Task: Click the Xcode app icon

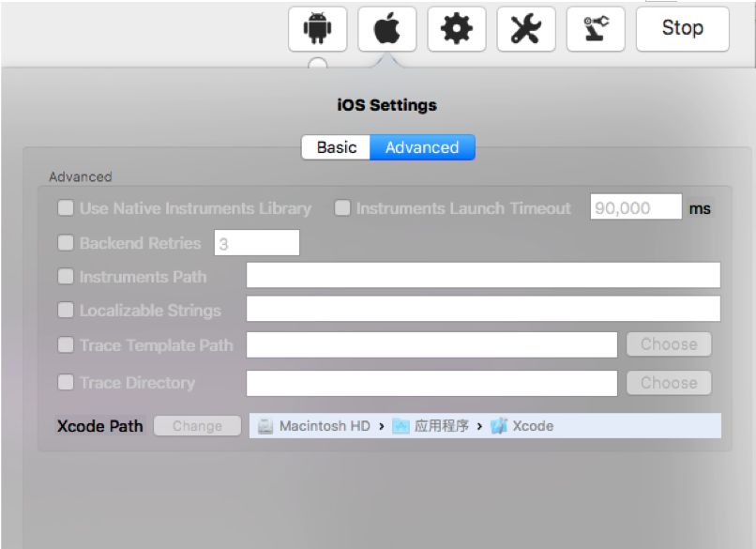Action: 499,426
